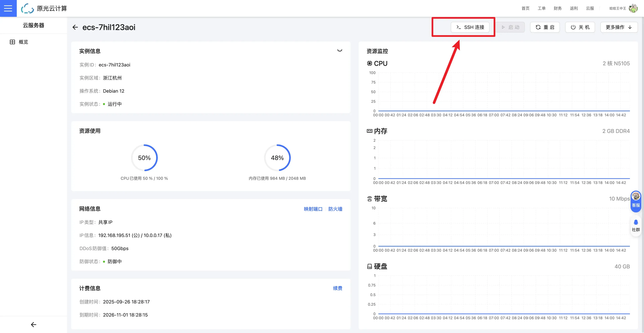Collapse sidebar with bottom-left arrow
The image size is (644, 333).
tap(34, 324)
